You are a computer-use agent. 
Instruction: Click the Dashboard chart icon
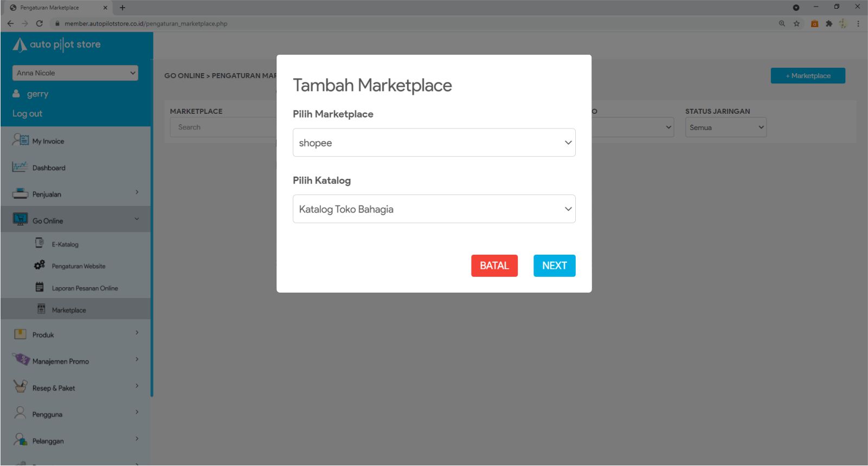(x=20, y=167)
